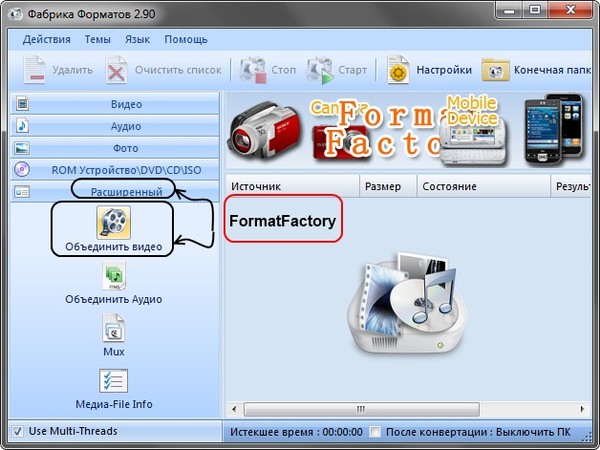
Task: Select the Mux tool icon
Action: tap(114, 328)
